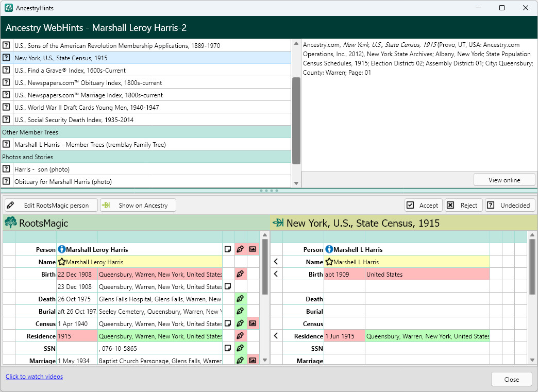Click RootsMagic facts panel scroll down arrow
This screenshot has width=538, height=392.
pyautogui.click(x=264, y=360)
